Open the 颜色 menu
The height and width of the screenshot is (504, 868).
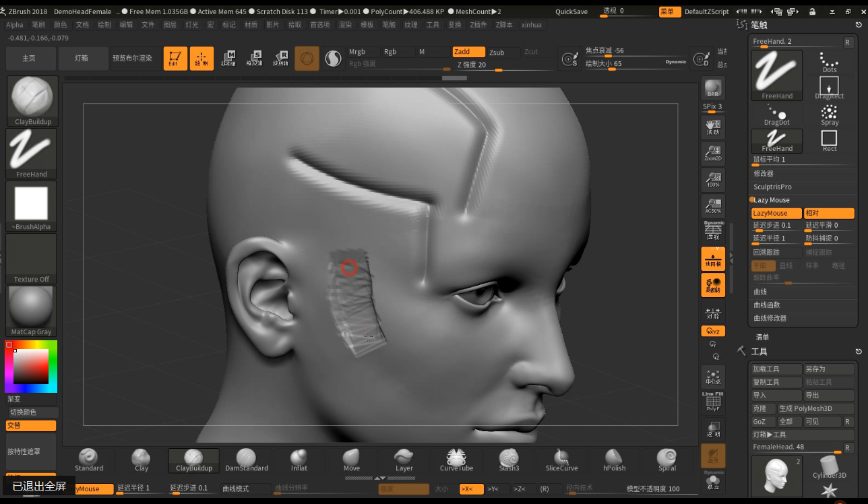tap(61, 24)
